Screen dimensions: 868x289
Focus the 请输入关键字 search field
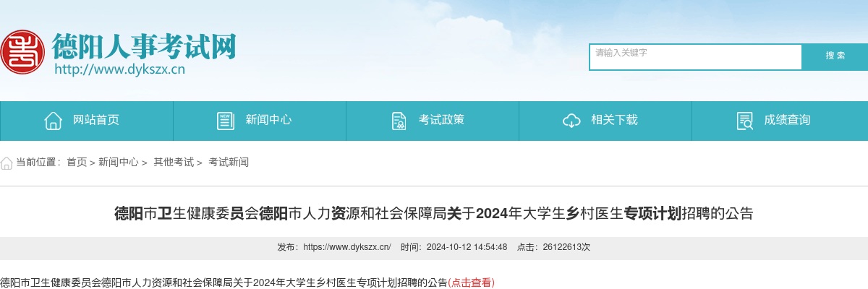696,57
